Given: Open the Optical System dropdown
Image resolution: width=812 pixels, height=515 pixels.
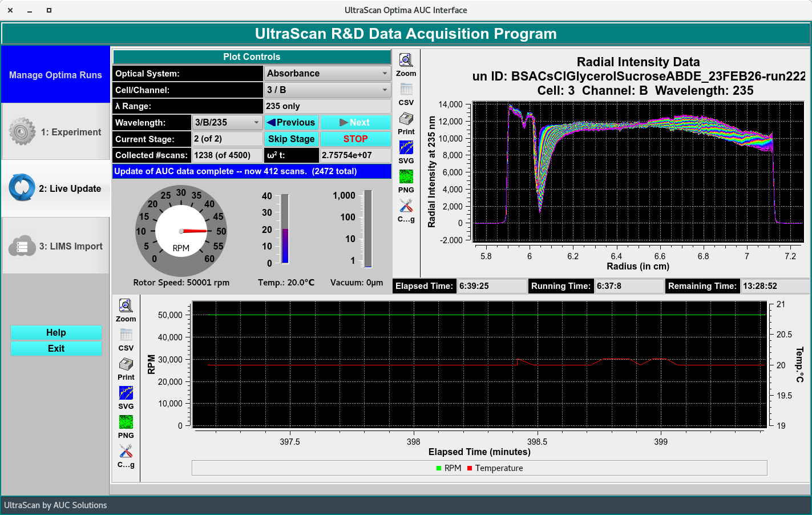Looking at the screenshot, I should (327, 73).
